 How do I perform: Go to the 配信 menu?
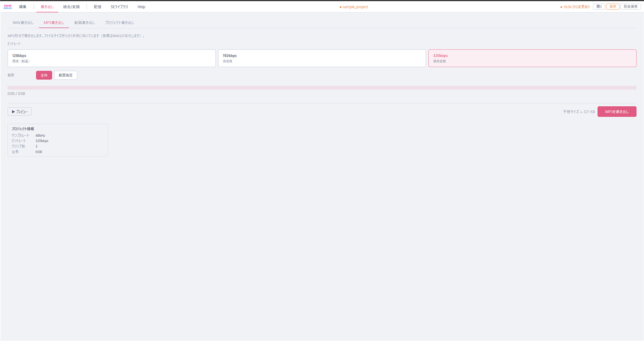coord(97,7)
